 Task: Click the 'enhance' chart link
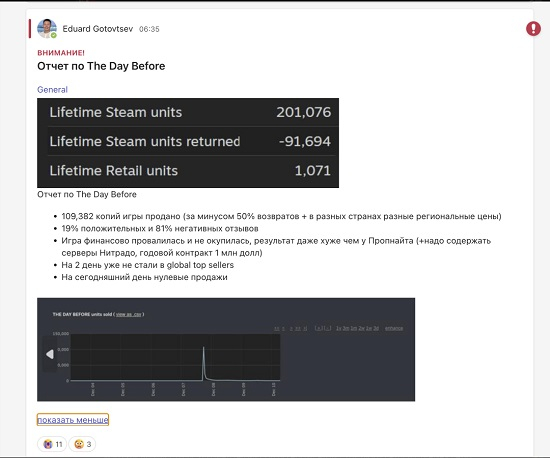(394, 328)
